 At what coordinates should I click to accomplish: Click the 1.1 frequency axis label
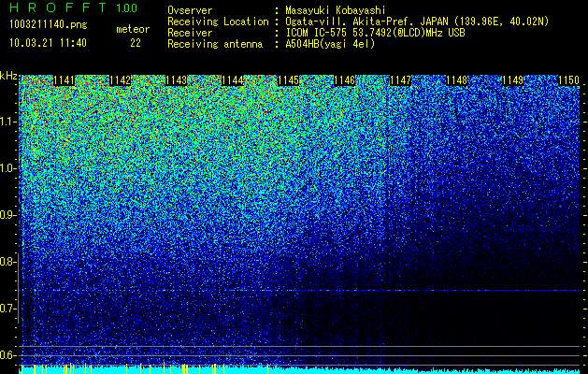(7, 122)
